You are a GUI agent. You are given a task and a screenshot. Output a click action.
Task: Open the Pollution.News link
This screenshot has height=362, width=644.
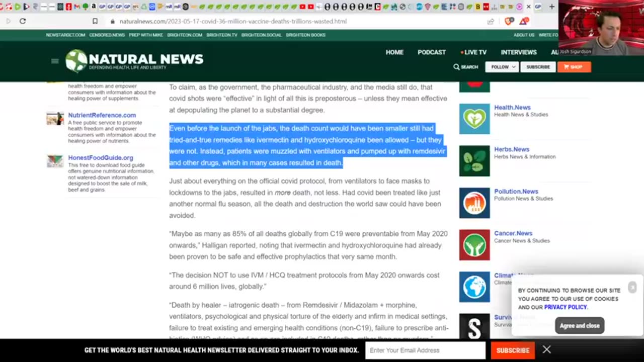click(516, 192)
